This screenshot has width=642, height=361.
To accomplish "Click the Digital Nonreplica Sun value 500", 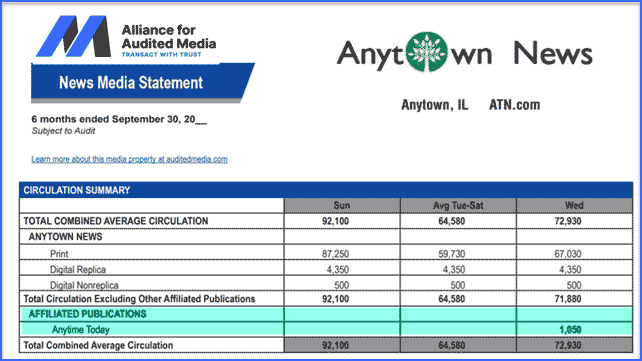I will point(341,285).
